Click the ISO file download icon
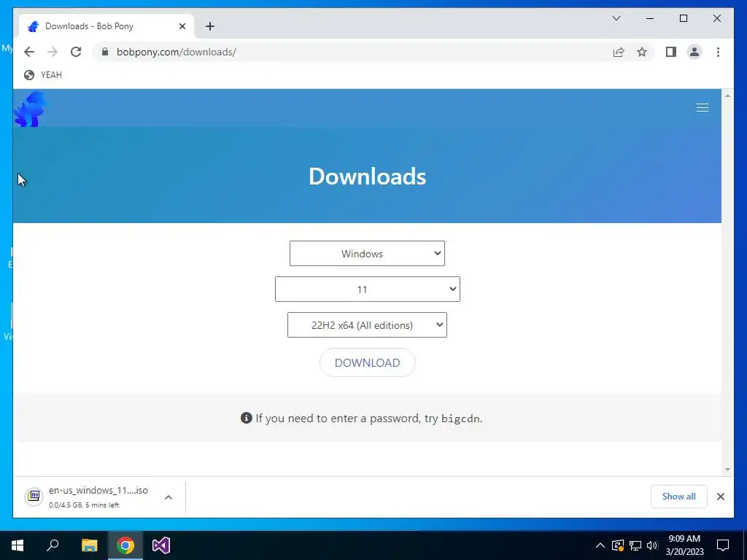747x560 pixels. point(34,497)
